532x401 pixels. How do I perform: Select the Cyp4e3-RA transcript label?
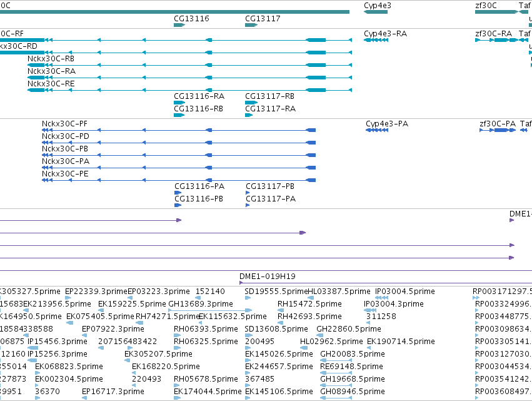[x=386, y=34]
